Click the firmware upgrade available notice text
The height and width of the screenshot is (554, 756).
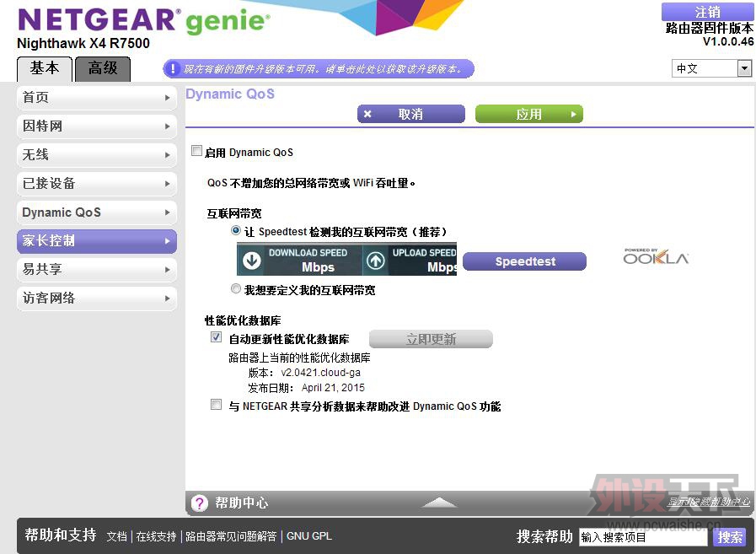click(x=322, y=69)
